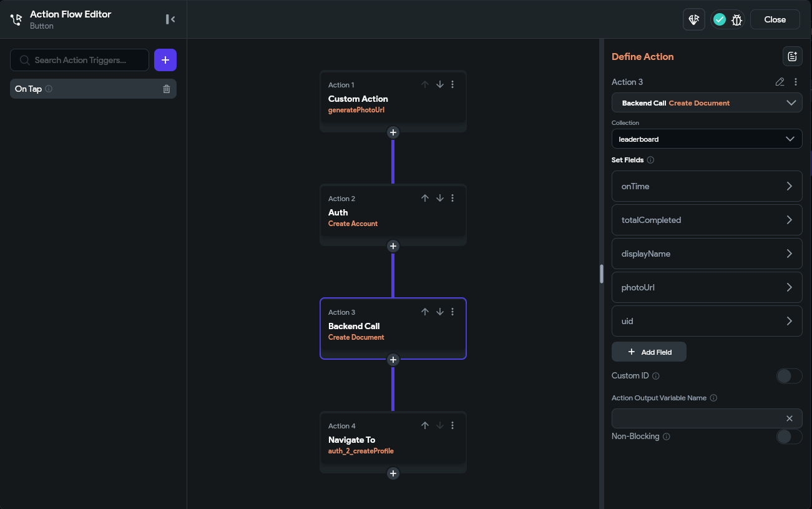Open the leaderboard collection dropdown
Viewport: 812px width, 509px height.
tap(707, 139)
